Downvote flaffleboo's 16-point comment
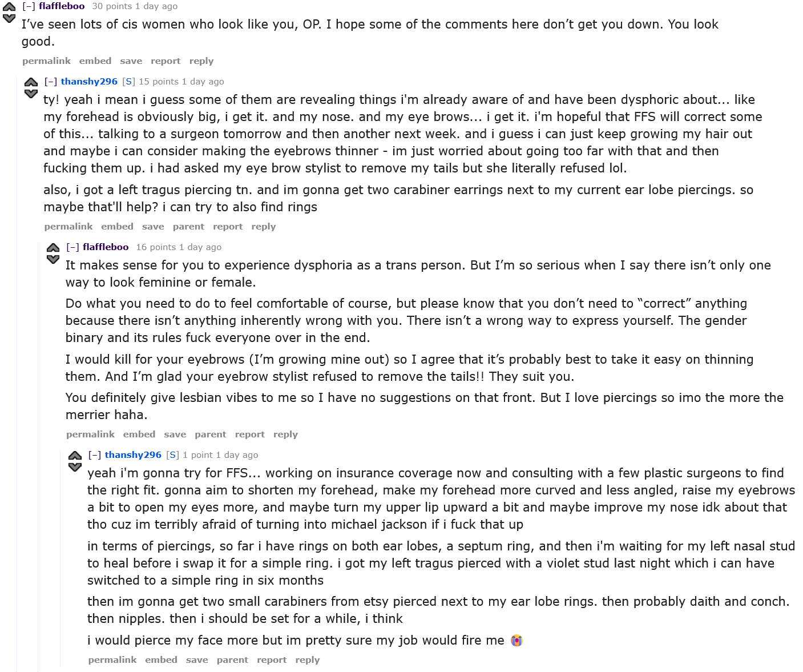The width and height of the screenshot is (803, 672). (53, 259)
